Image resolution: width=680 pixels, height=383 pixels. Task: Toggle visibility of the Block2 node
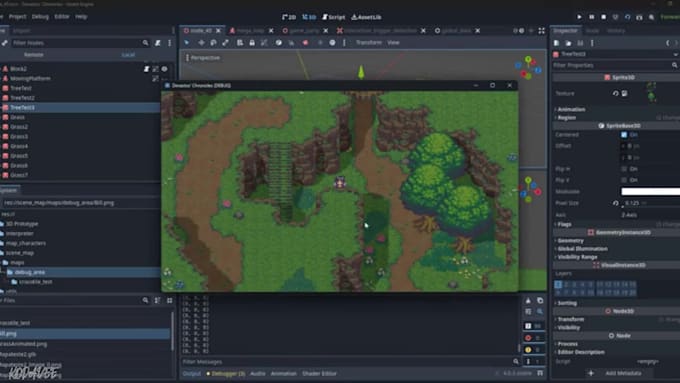pyautogui.click(x=164, y=69)
